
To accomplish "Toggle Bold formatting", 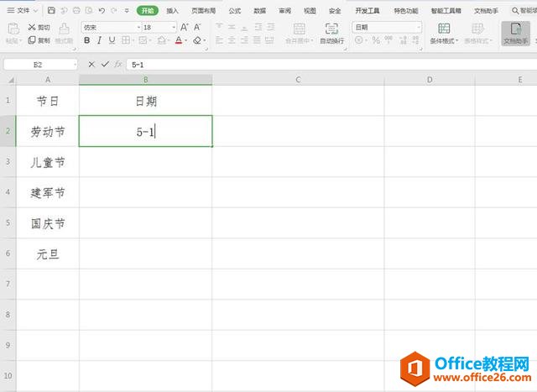I will (87, 40).
